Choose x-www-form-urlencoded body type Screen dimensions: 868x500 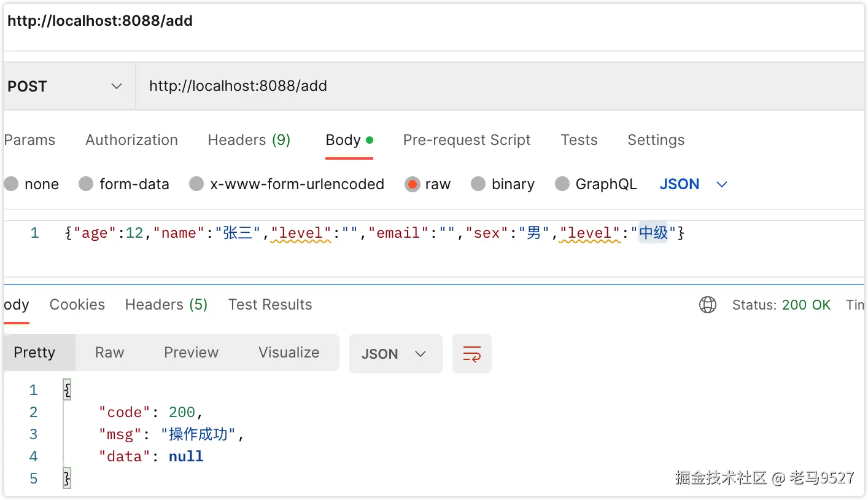tap(196, 184)
